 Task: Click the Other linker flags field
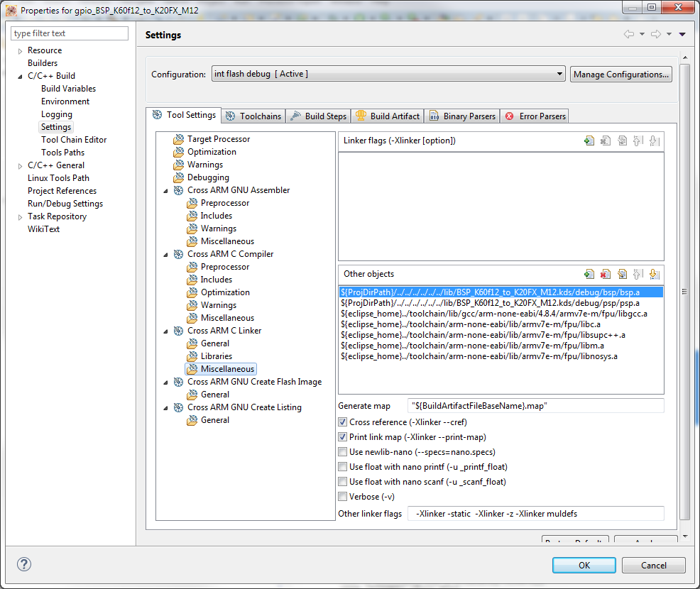click(x=535, y=513)
